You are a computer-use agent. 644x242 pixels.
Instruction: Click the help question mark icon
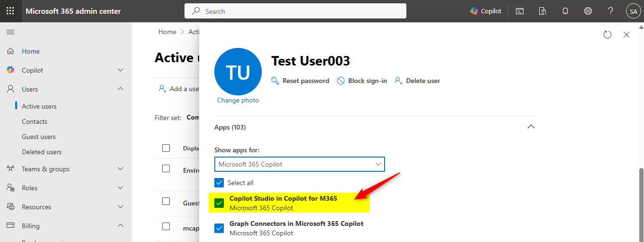[x=611, y=11]
